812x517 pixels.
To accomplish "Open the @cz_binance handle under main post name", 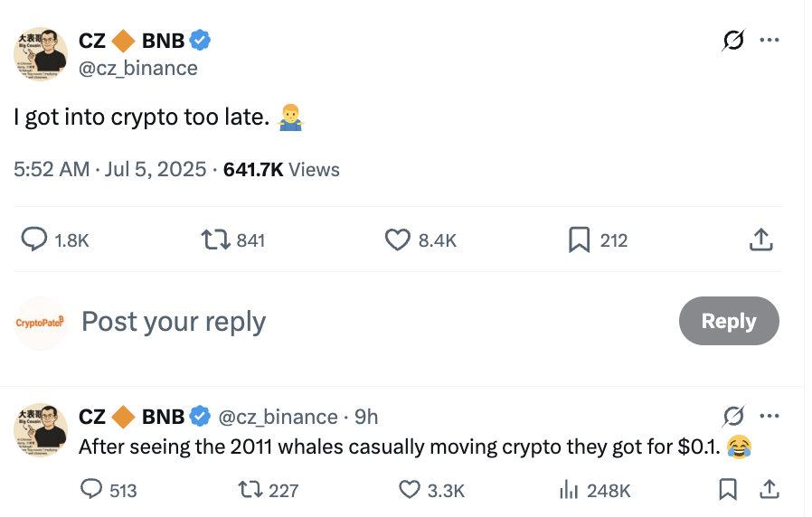I will coord(137,69).
